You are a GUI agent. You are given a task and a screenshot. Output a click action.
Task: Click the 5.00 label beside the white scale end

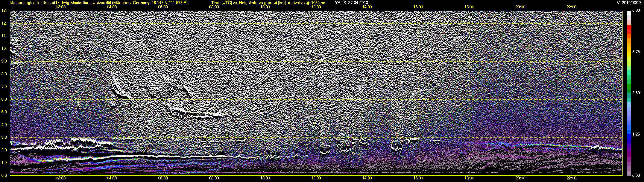pyautogui.click(x=636, y=11)
